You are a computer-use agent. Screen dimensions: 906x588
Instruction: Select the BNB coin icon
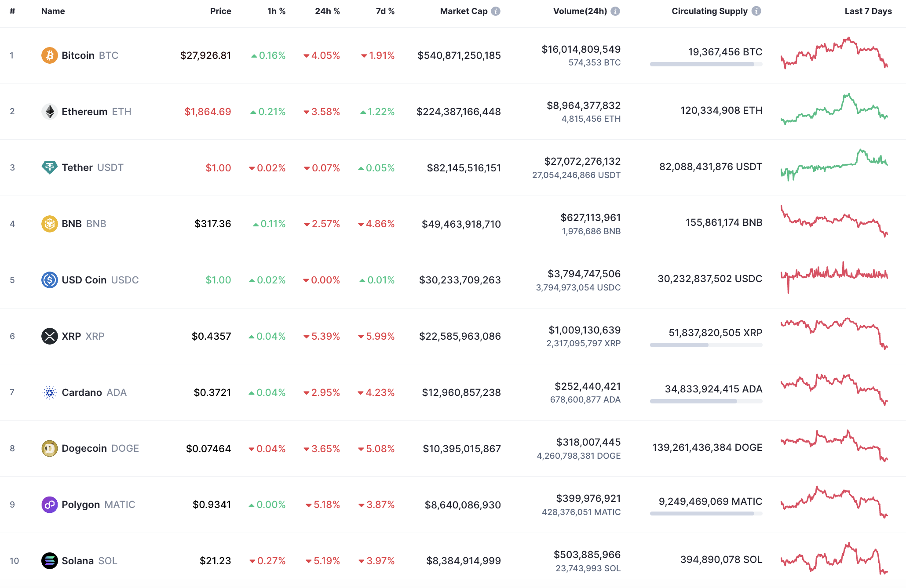[50, 224]
